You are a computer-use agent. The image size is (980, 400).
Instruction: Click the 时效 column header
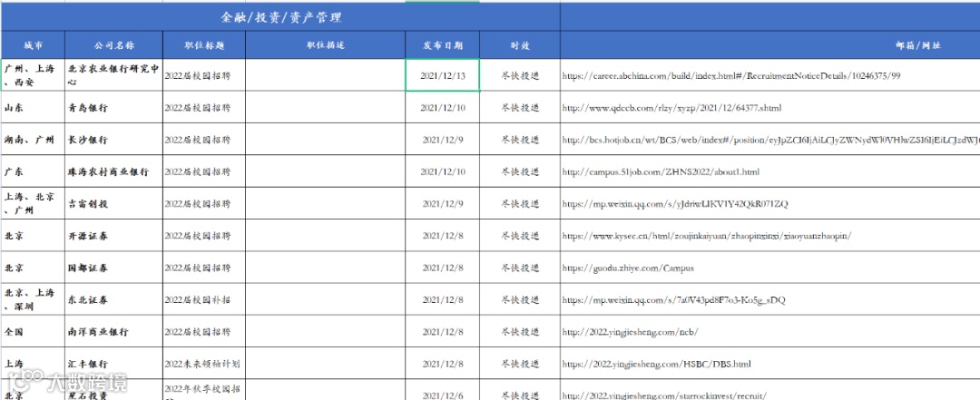520,45
